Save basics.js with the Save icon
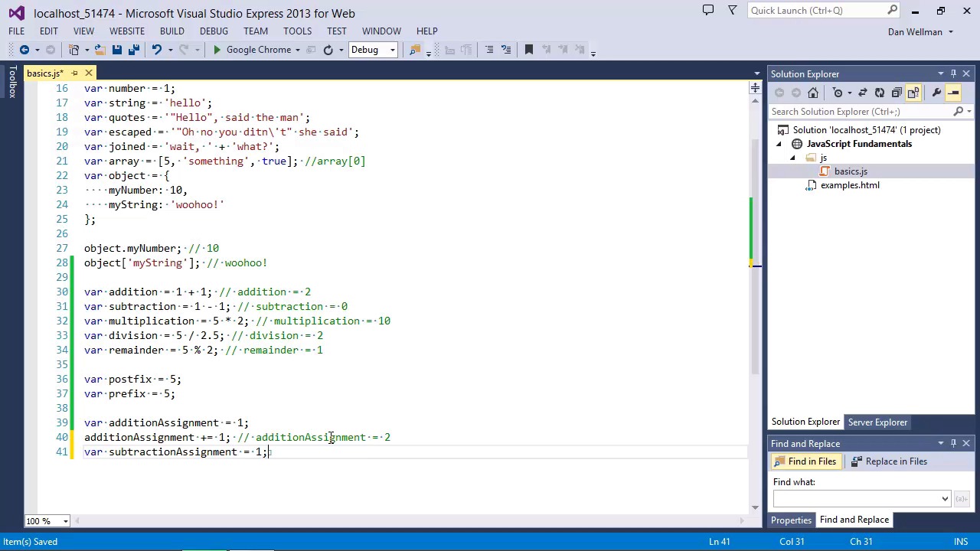Image resolution: width=980 pixels, height=551 pixels. click(x=116, y=50)
